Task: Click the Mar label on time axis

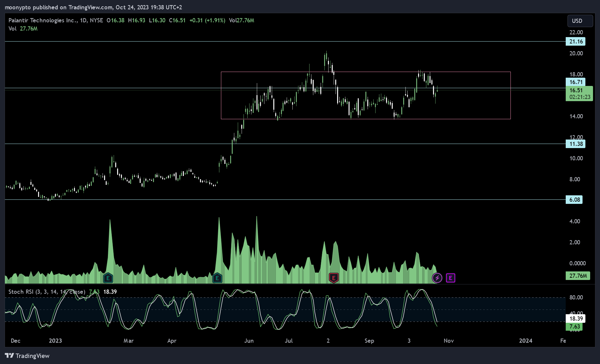Action: [x=129, y=341]
